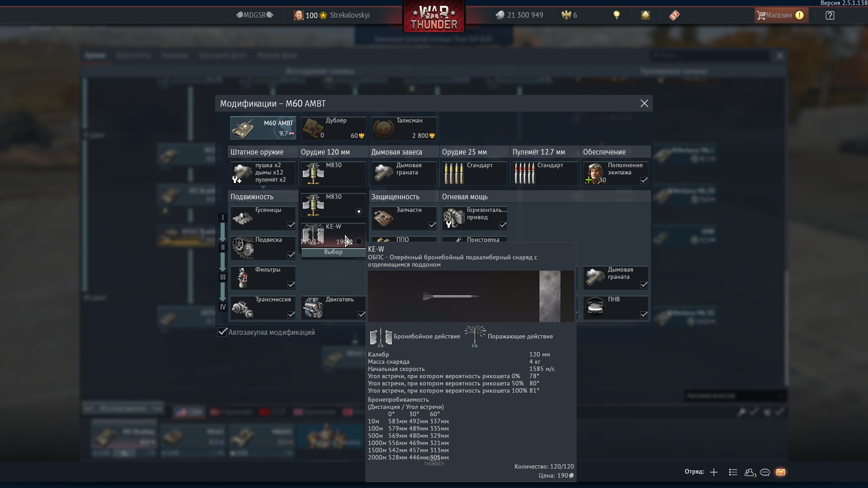The height and width of the screenshot is (488, 868).
Task: Toggle the Гусеницы tracks checkbox
Action: coord(291,225)
